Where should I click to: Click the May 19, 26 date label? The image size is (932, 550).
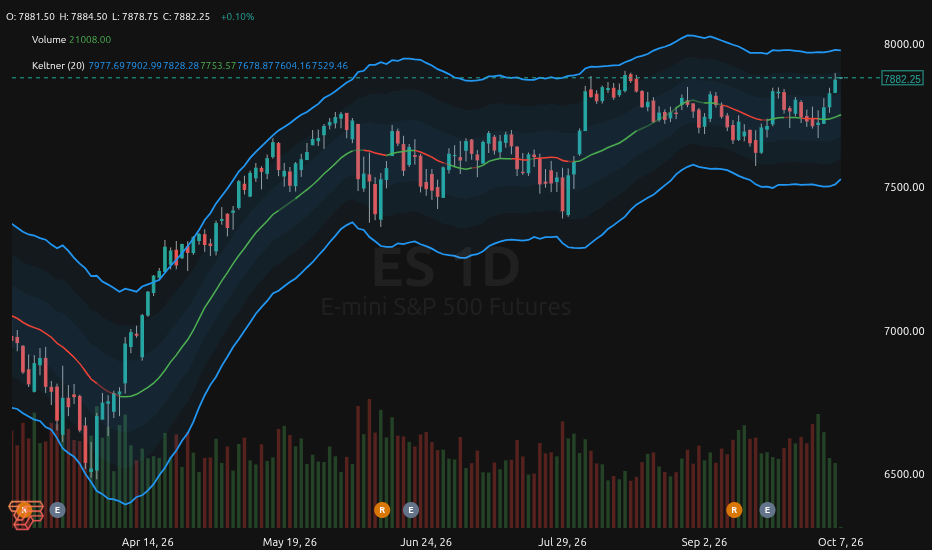point(289,542)
